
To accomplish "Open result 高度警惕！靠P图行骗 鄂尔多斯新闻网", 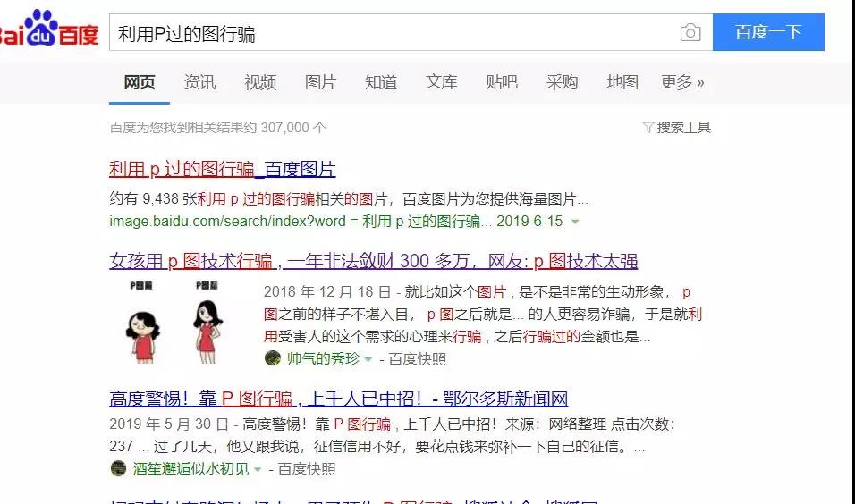I will tap(339, 399).
